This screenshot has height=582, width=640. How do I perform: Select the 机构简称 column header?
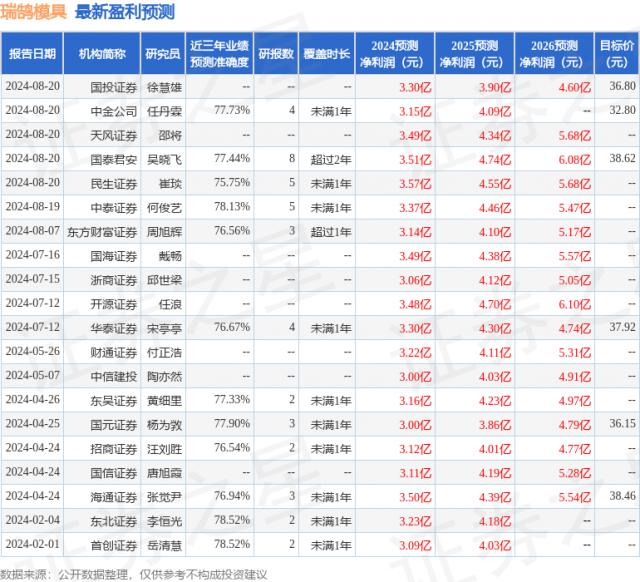(108, 54)
